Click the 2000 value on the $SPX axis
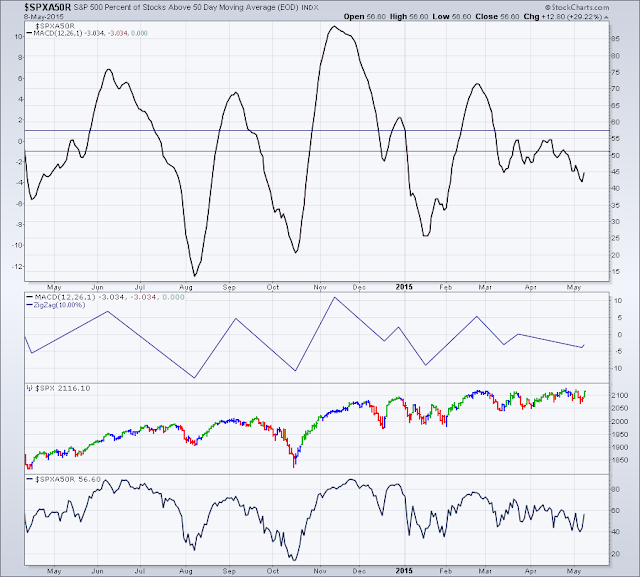640x577 pixels. 620,422
